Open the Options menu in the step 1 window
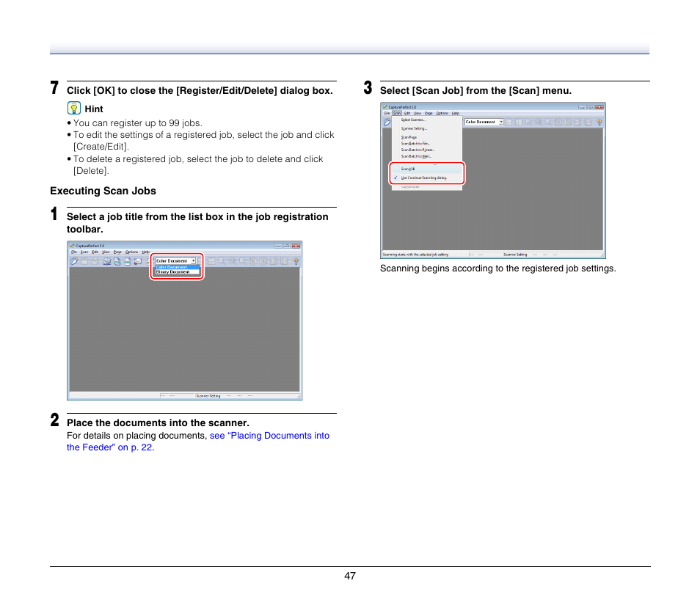 131,252
